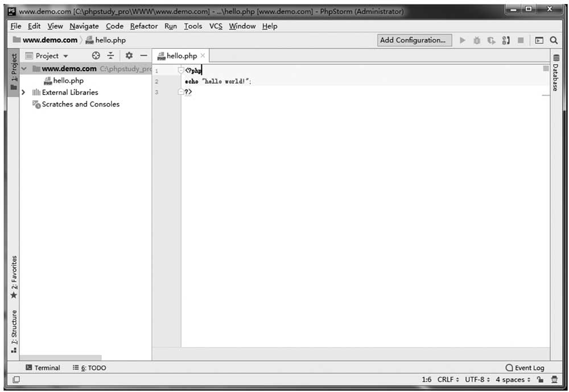Image resolution: width=569 pixels, height=392 pixels.
Task: Toggle the read-only lock icon in status bar
Action: point(541,379)
